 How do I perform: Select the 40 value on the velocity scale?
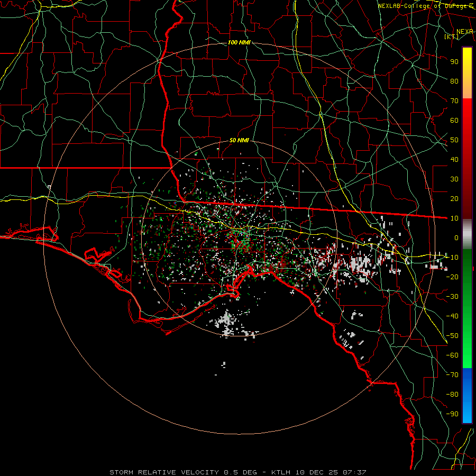454,159
